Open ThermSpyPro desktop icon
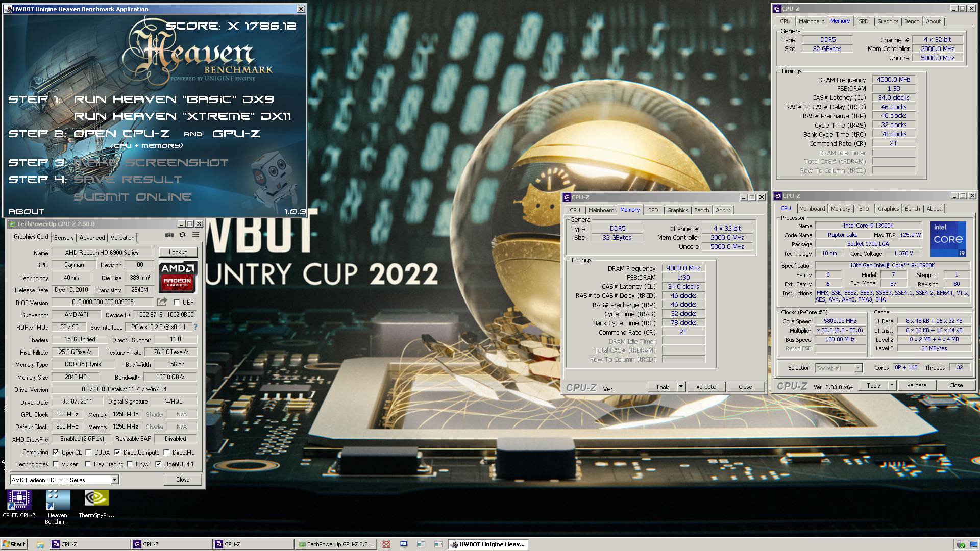 pos(96,505)
